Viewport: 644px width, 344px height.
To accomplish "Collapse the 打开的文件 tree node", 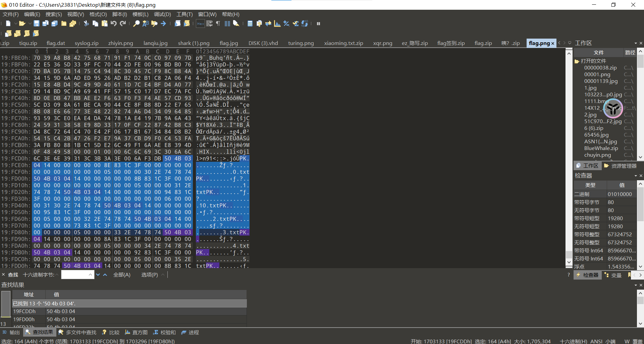I will tap(577, 61).
